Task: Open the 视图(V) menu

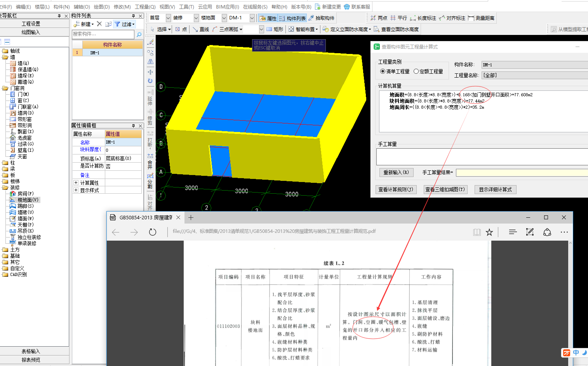Action: 167,7
